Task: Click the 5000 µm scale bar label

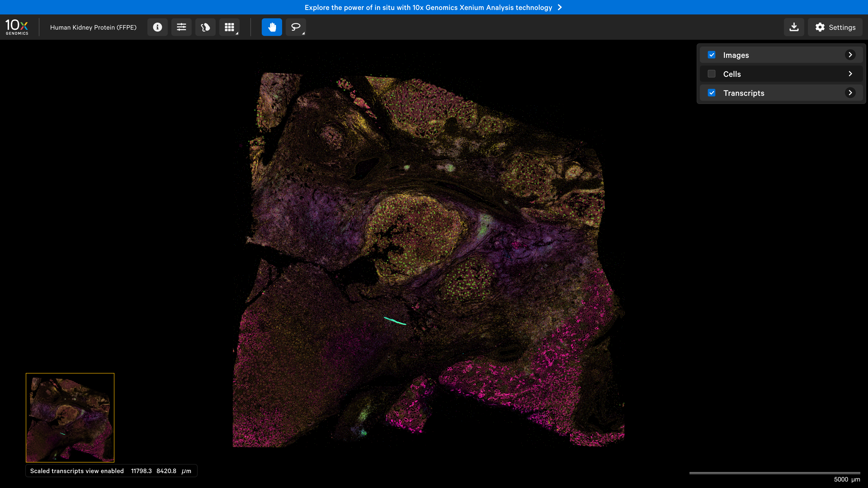Action: pyautogui.click(x=847, y=479)
